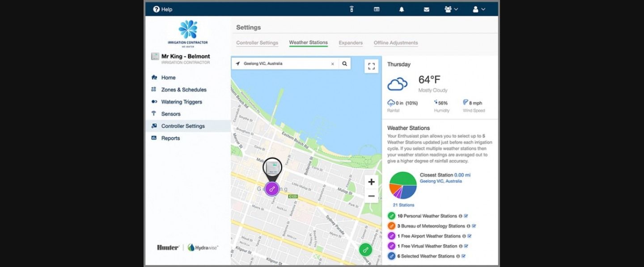This screenshot has width=644, height=267.
Task: Select the Weather Stations tab
Action: (308, 43)
